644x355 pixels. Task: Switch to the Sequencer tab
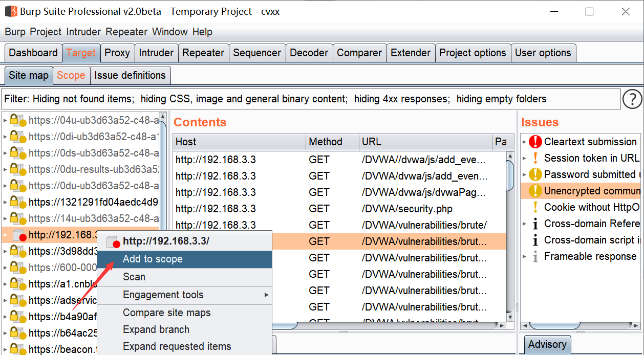(257, 53)
